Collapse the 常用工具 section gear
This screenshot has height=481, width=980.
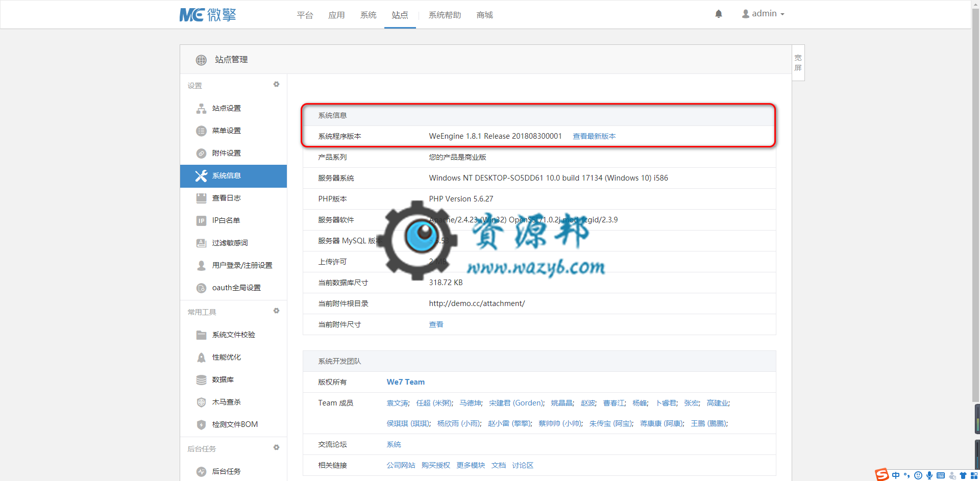click(276, 311)
